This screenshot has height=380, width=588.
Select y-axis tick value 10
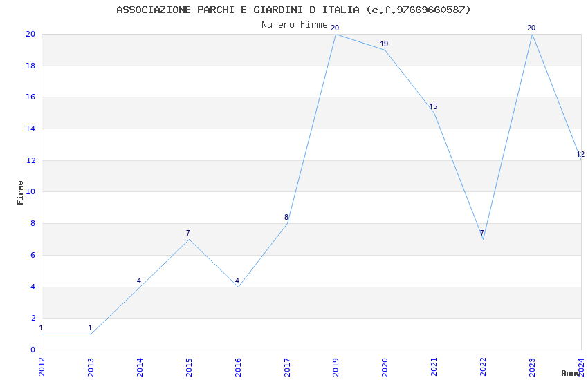(x=30, y=191)
